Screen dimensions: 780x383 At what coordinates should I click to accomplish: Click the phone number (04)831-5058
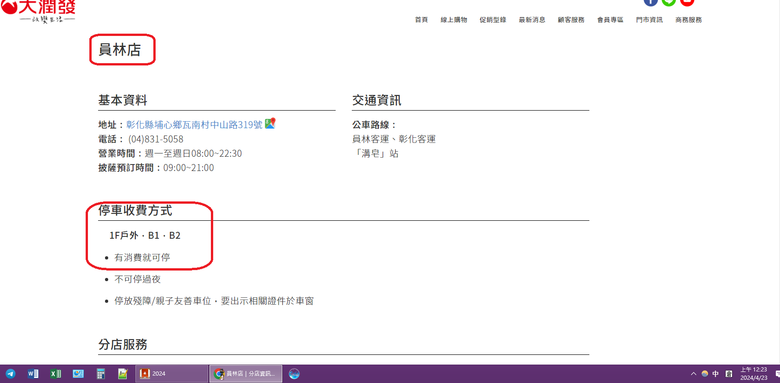coord(156,139)
